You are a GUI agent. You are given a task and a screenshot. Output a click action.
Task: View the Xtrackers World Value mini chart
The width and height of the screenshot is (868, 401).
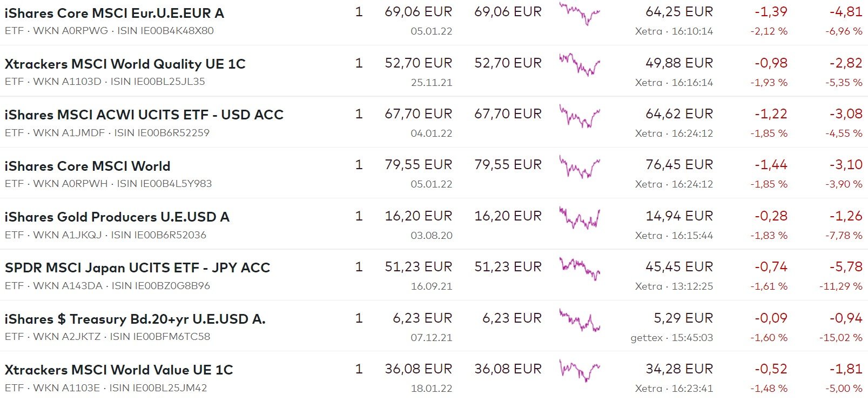[x=580, y=371]
